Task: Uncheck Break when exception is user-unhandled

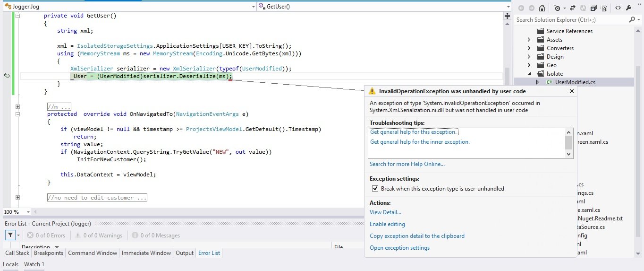Action: click(x=375, y=189)
